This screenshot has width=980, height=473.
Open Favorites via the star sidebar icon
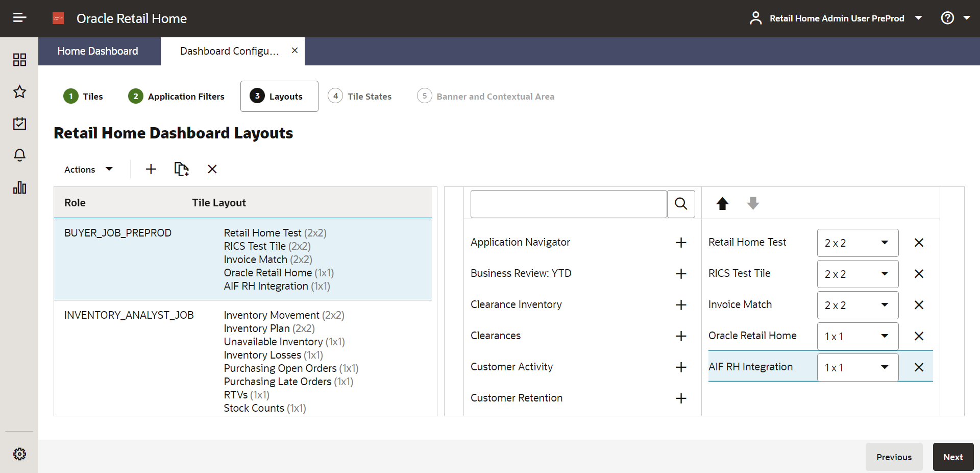[19, 92]
